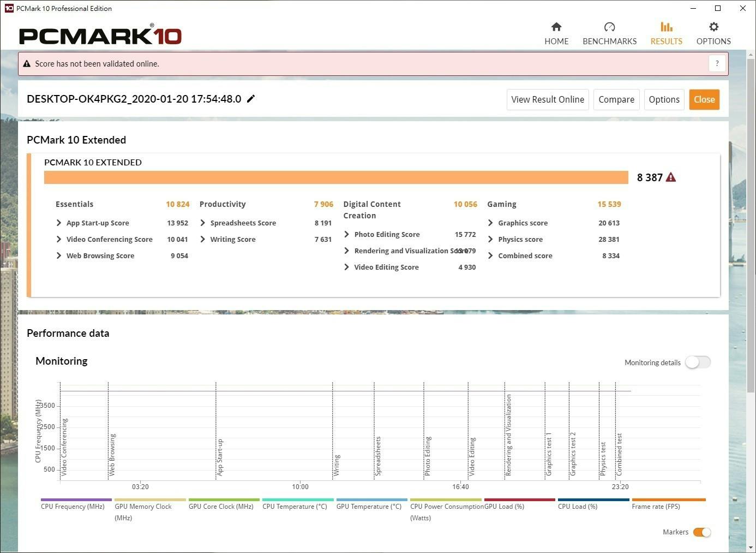Toggle the Monitoring details switch
Screen dimensions: 756x553
click(x=698, y=362)
